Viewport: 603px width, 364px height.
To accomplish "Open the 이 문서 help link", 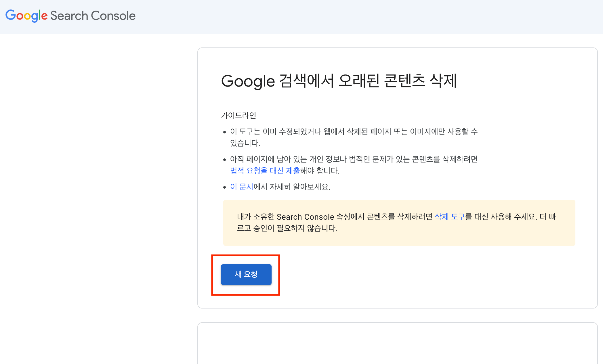I will coord(242,187).
